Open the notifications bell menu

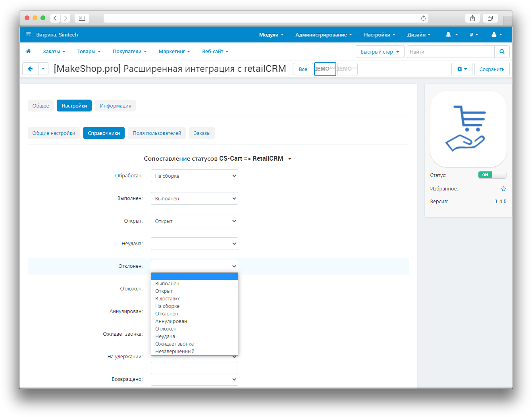coord(451,35)
